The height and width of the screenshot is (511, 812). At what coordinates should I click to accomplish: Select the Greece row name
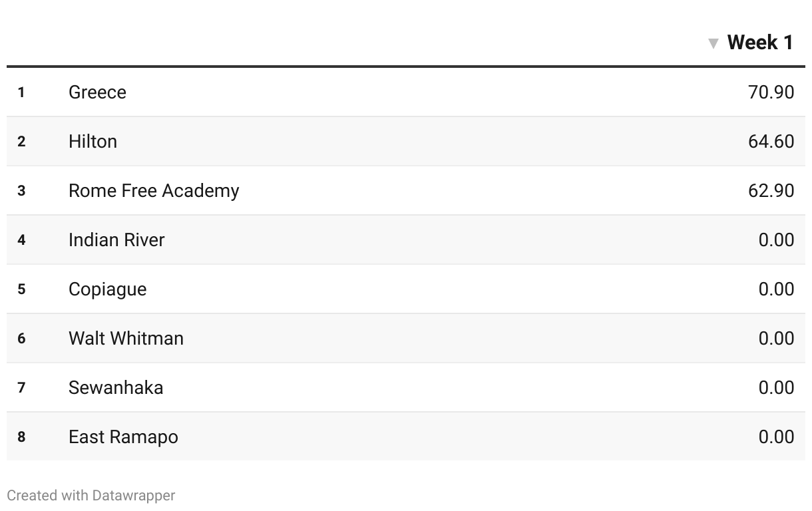coord(97,92)
